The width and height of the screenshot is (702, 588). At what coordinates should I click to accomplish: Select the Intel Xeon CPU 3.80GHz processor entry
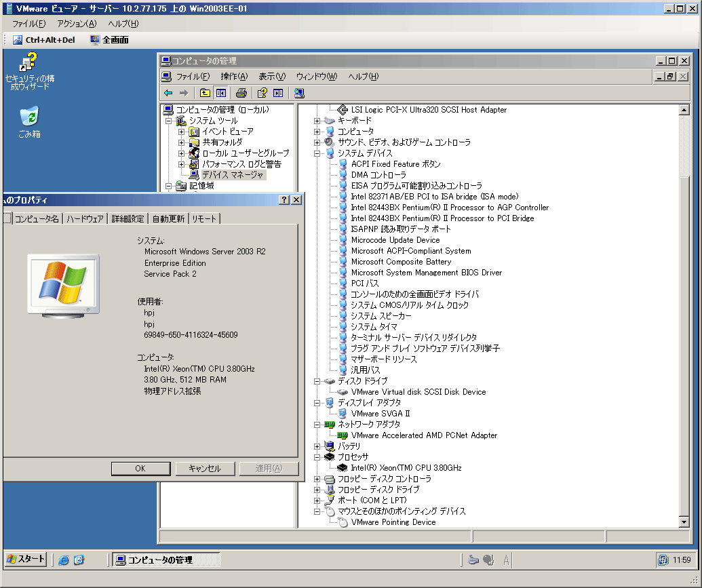click(406, 467)
